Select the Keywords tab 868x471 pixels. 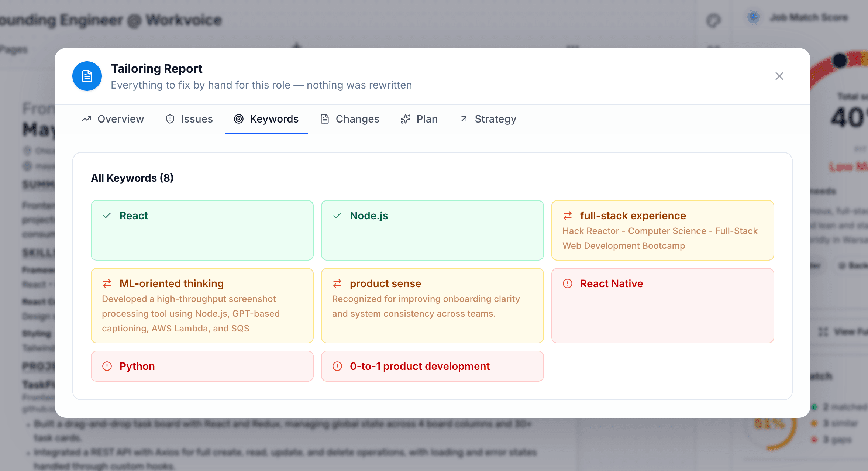click(x=266, y=119)
